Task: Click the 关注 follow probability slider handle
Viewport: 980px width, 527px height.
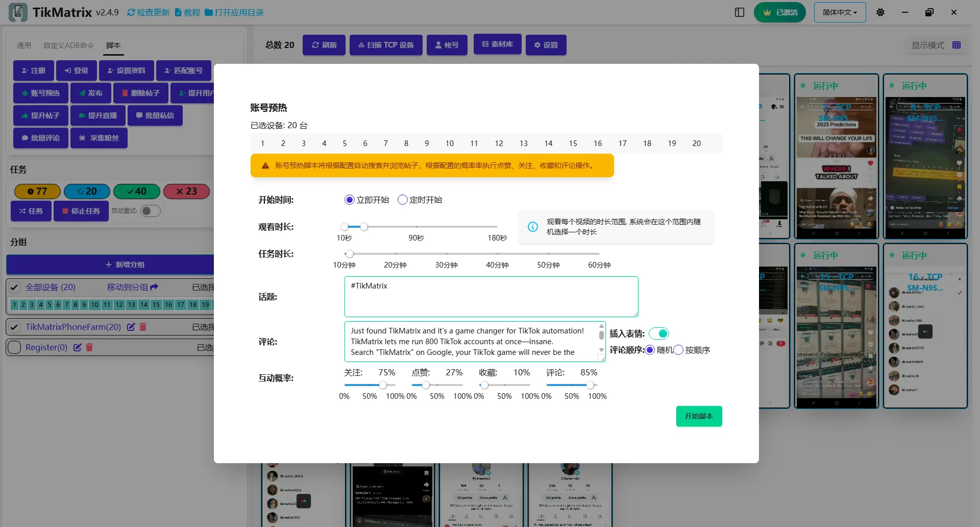Action: pos(383,386)
